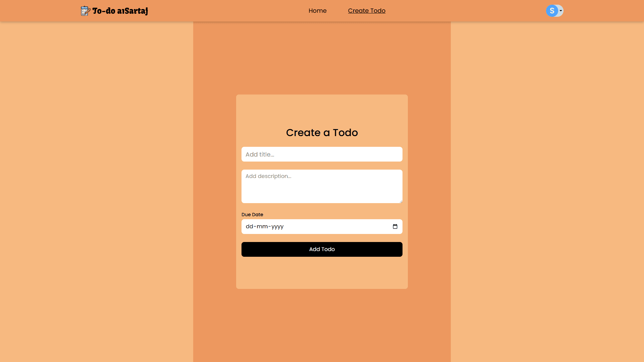Screen dimensions: 644x362
Task: Click the avatar icon to view account options
Action: point(552,10)
